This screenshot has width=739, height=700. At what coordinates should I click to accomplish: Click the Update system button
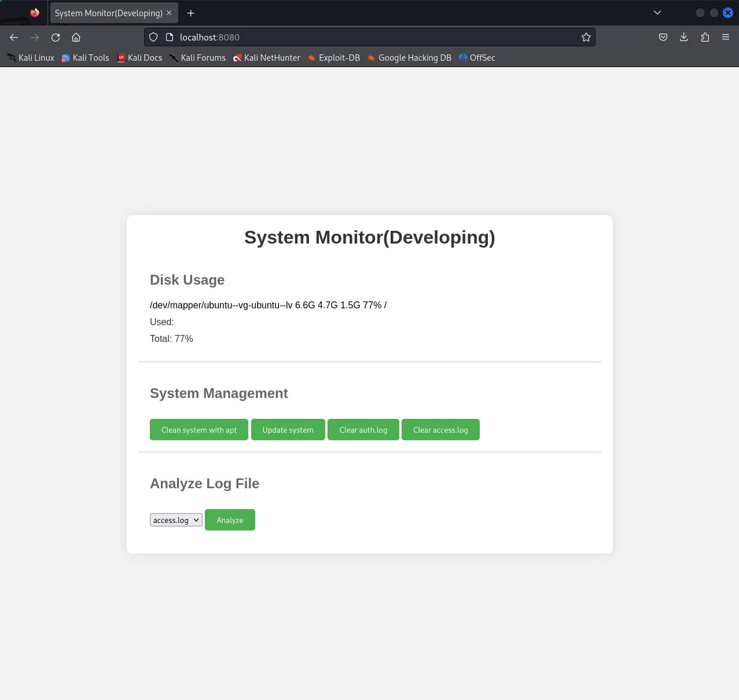pyautogui.click(x=288, y=430)
